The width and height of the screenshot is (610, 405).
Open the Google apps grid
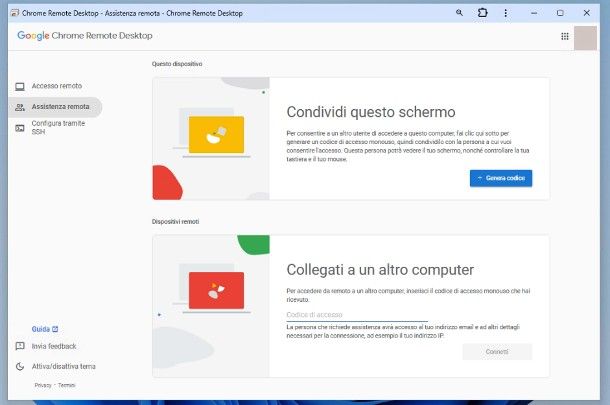(x=564, y=37)
